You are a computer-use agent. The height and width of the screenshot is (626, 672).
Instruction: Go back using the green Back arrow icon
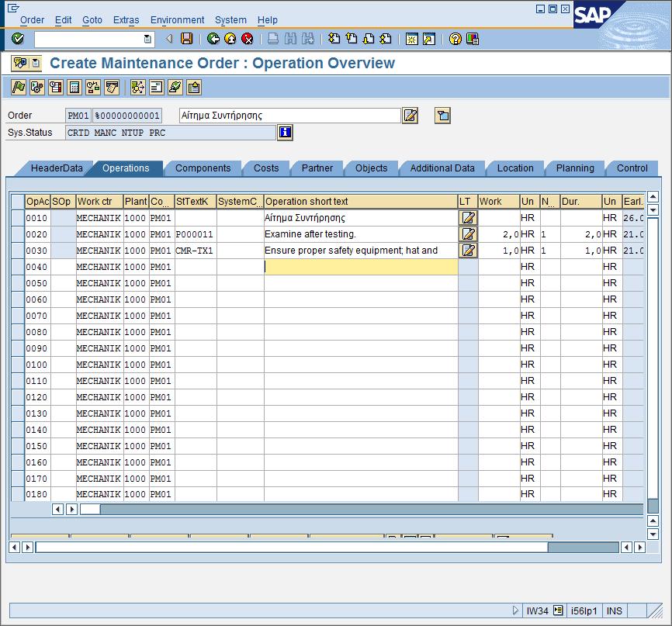213,39
